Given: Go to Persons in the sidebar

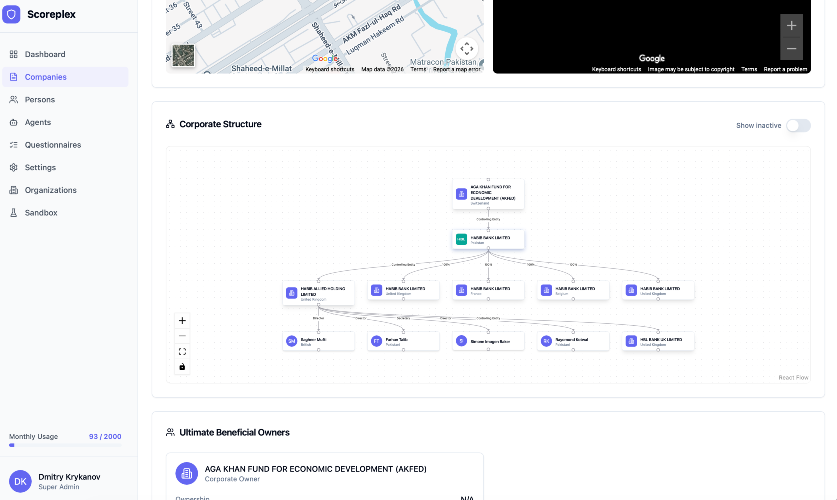Looking at the screenshot, I should point(40,99).
